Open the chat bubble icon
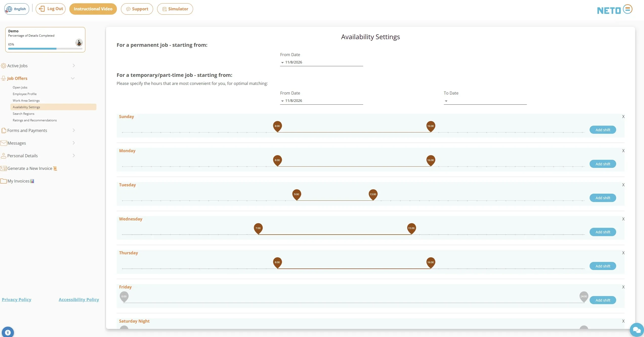 (x=636, y=330)
